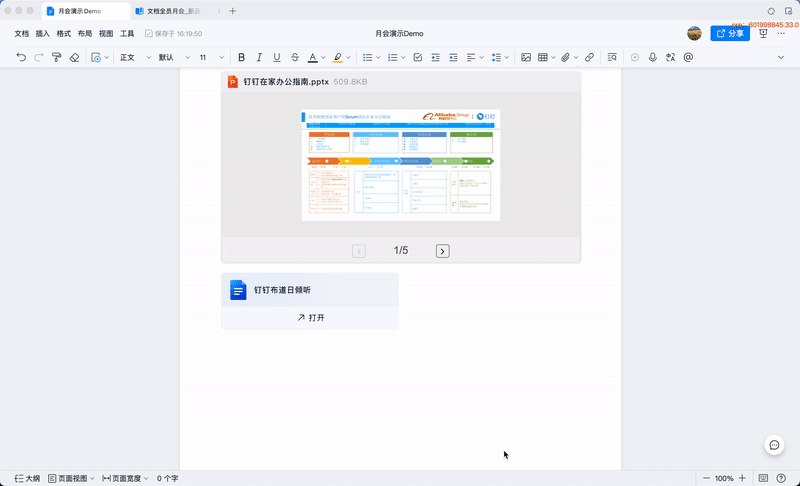Expand the table insert dropdown arrow
Viewport: 800px width, 486px height.
pyautogui.click(x=553, y=58)
